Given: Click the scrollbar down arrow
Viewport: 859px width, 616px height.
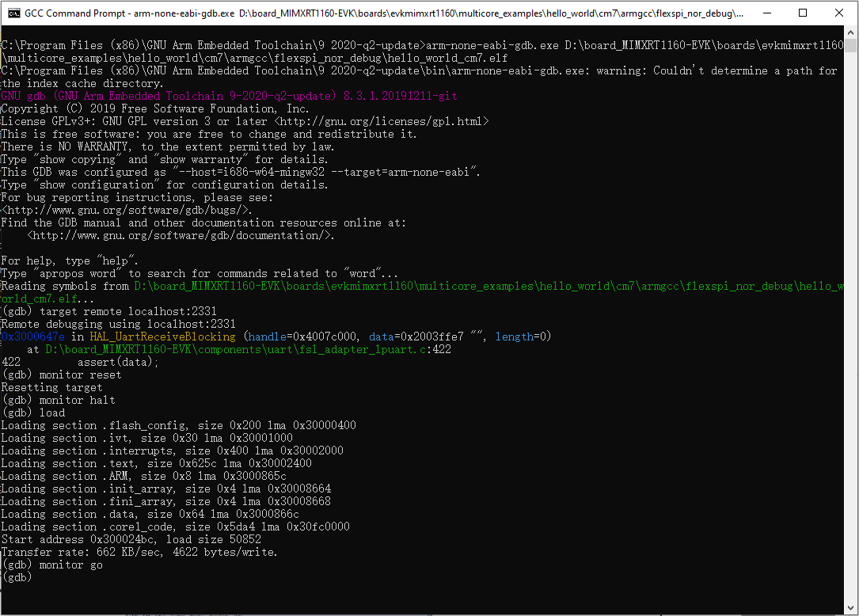Looking at the screenshot, I should 851,608.
